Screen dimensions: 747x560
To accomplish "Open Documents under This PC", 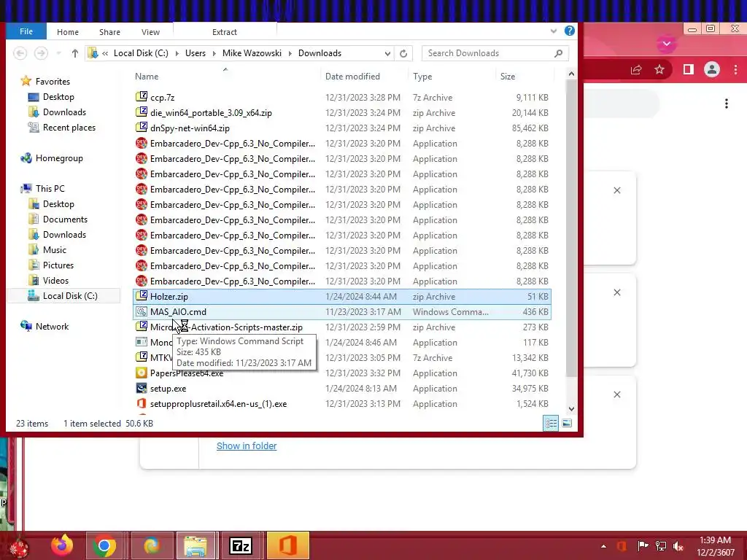I will tap(65, 219).
